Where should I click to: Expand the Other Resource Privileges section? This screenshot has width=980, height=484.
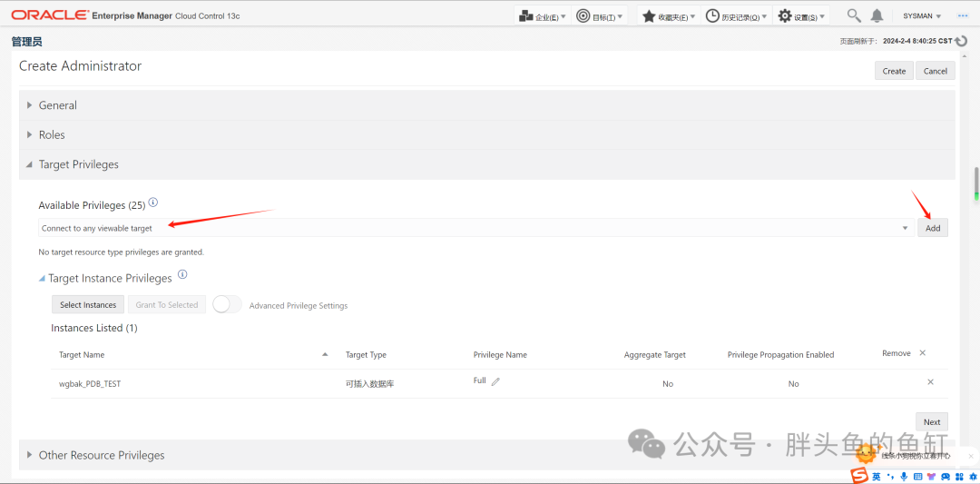pyautogui.click(x=29, y=455)
